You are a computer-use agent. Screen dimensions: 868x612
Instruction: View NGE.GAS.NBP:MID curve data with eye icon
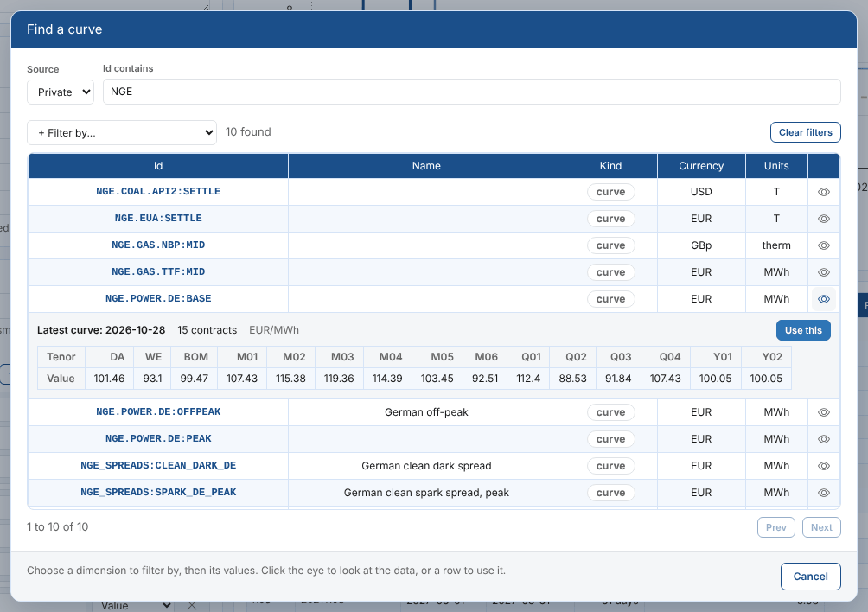tap(824, 245)
